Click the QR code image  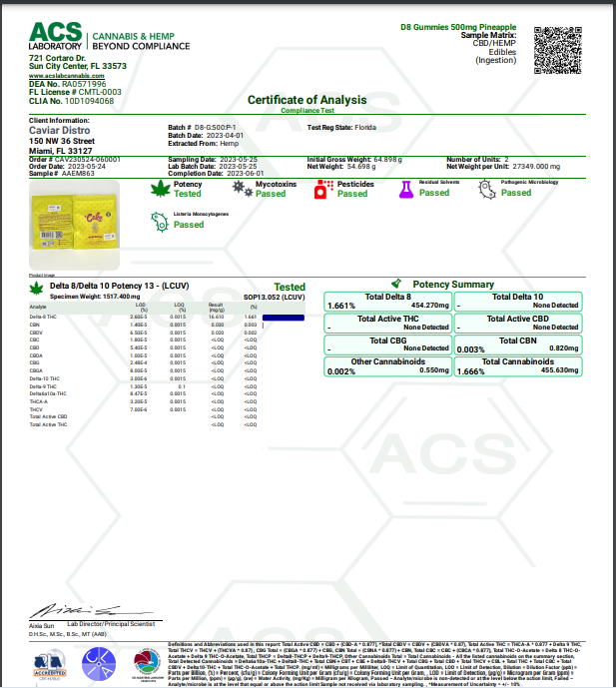point(558,51)
